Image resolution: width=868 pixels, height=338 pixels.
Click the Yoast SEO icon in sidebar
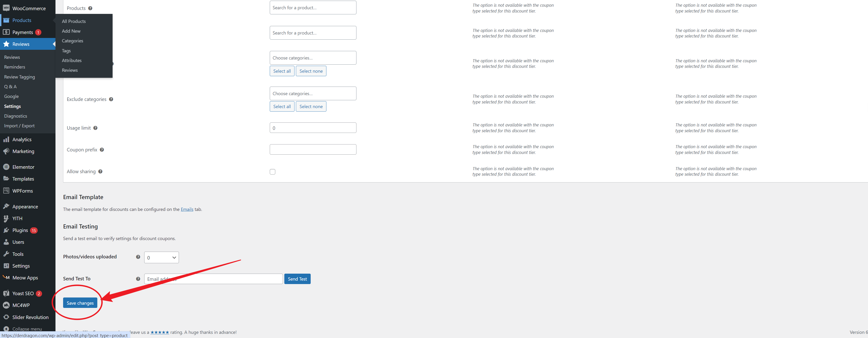7,293
